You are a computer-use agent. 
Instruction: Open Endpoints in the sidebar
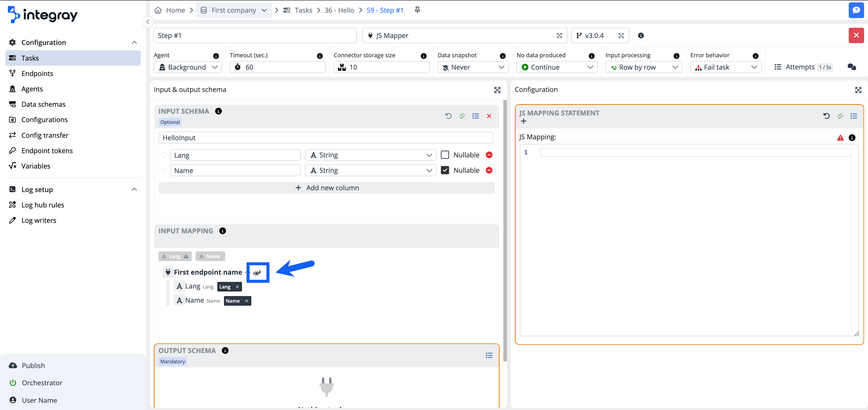[x=37, y=74]
